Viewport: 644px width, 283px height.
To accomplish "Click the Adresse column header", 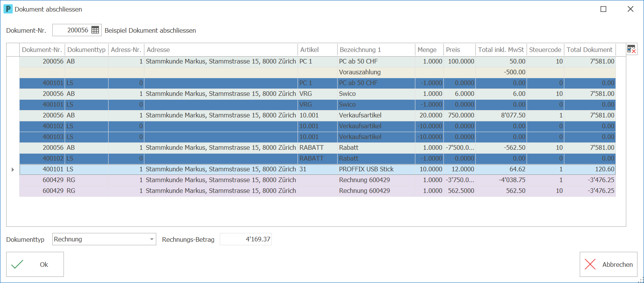I will pyautogui.click(x=221, y=50).
